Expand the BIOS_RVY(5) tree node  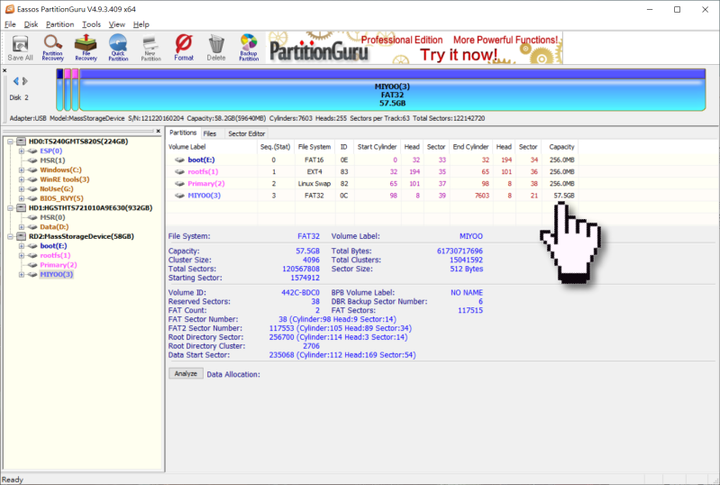[x=21, y=198]
